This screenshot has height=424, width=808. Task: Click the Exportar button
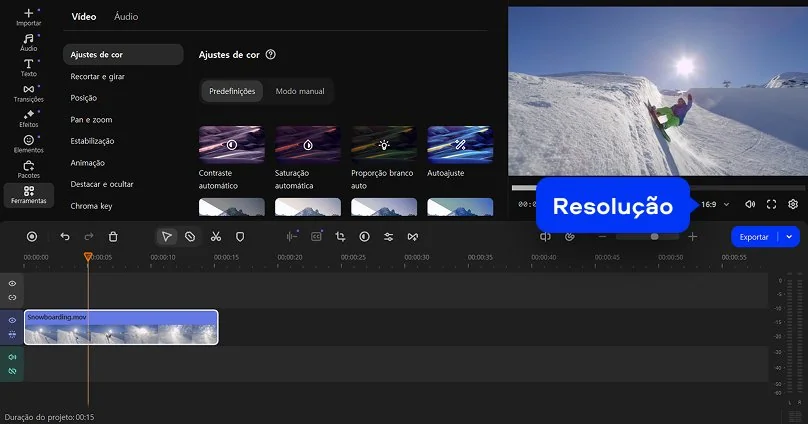755,237
